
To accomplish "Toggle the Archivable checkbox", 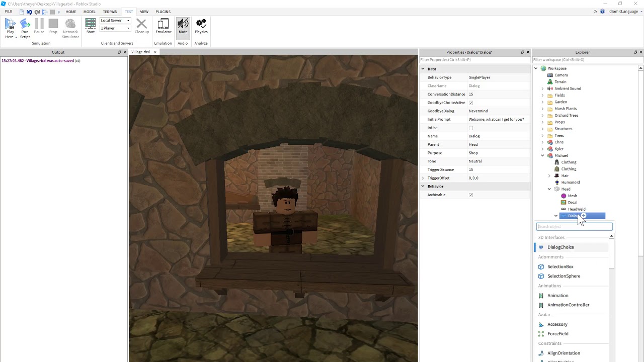I will pyautogui.click(x=471, y=195).
